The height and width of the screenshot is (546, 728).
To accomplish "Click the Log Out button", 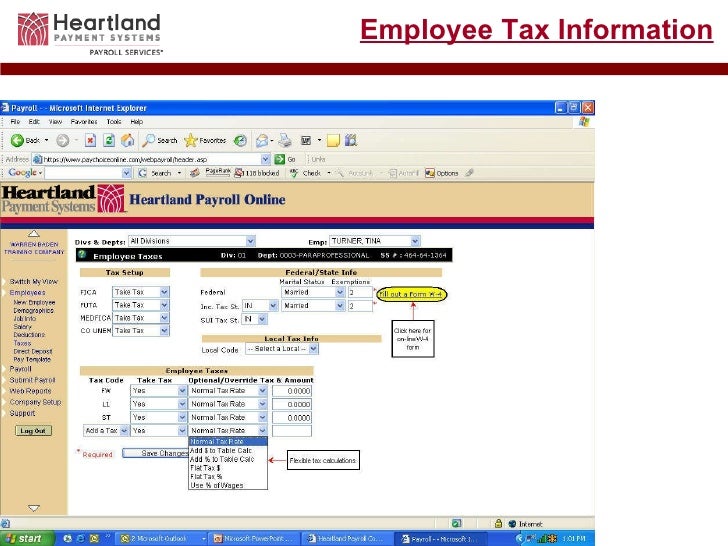I will click(x=33, y=431).
